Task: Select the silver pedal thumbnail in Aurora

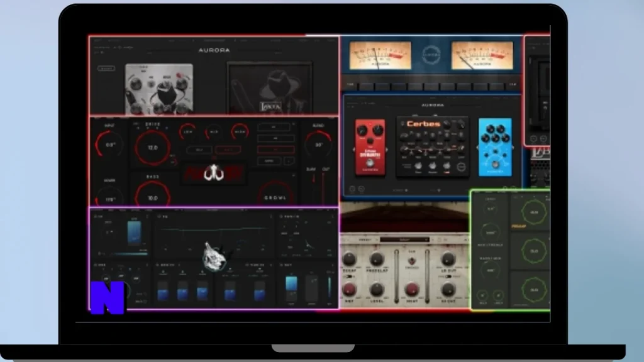Action: [x=159, y=89]
